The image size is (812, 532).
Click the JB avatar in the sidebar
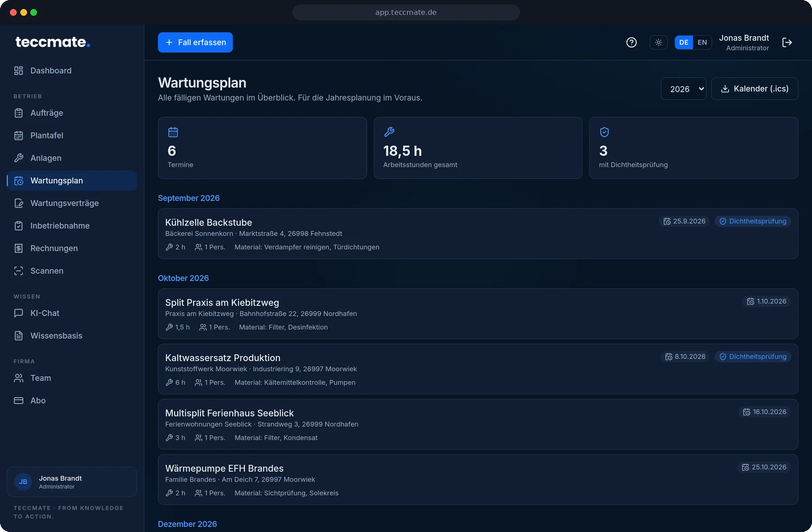tap(23, 482)
